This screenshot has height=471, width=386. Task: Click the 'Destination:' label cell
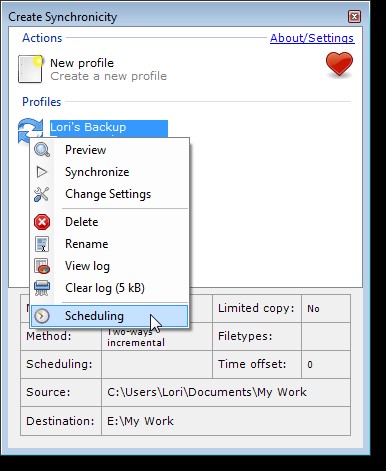[x=61, y=421]
